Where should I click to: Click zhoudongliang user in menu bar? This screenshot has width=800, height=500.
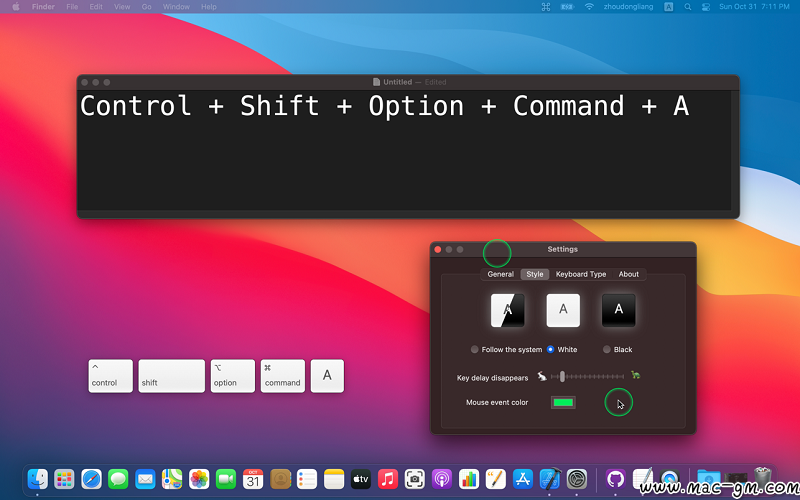tap(628, 7)
